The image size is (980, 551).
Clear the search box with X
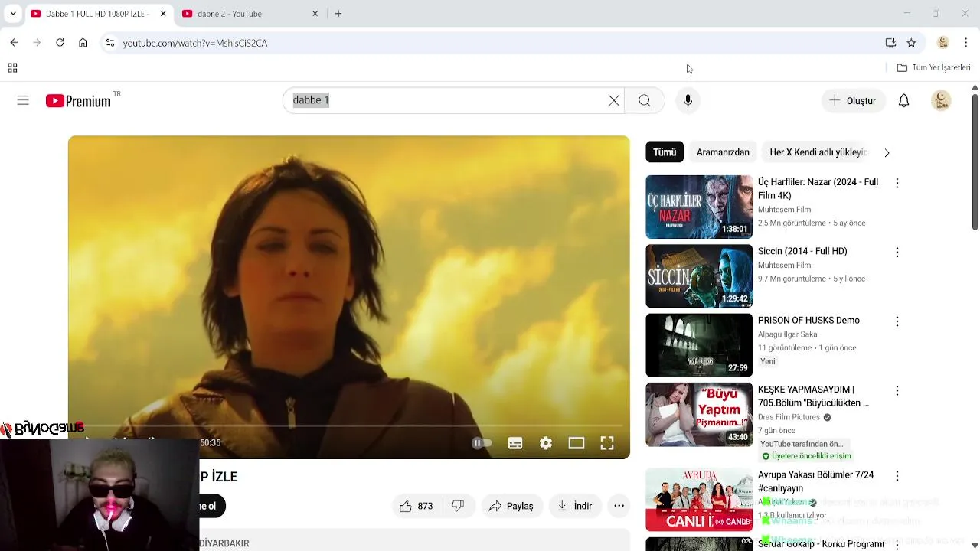coord(614,100)
